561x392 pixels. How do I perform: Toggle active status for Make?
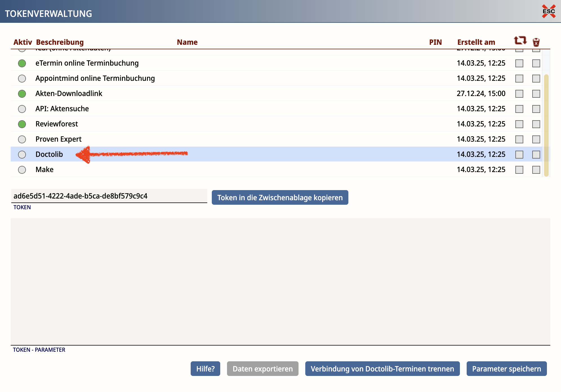tap(22, 170)
